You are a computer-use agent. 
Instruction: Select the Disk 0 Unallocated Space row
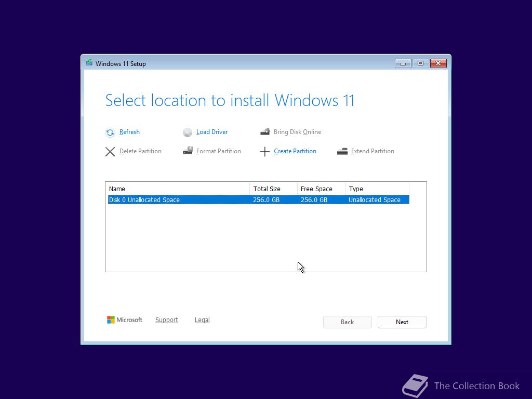click(259, 200)
